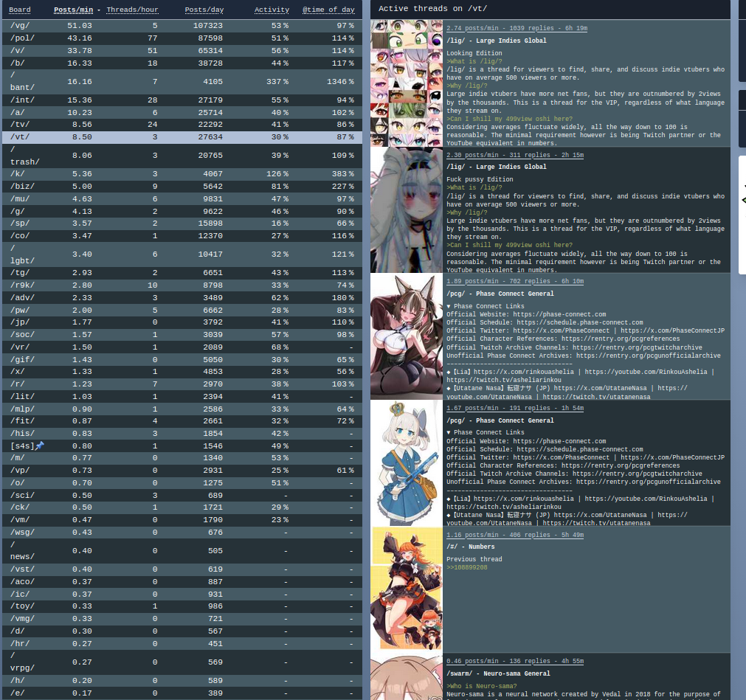Select the /lit/ board row
Viewport: 746px width, 700px height.
click(x=182, y=397)
